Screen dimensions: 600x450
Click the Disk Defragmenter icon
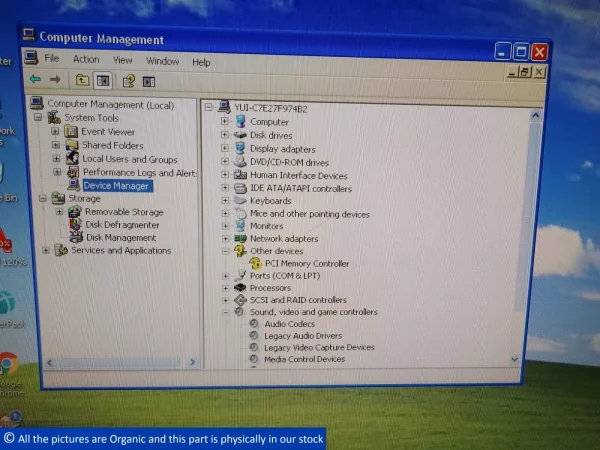tap(76, 224)
